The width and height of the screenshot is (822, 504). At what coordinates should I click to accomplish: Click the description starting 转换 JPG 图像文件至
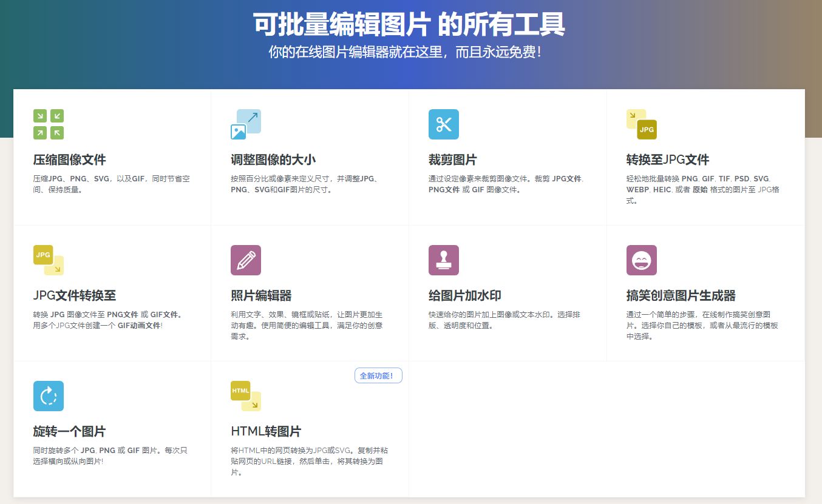[x=108, y=320]
